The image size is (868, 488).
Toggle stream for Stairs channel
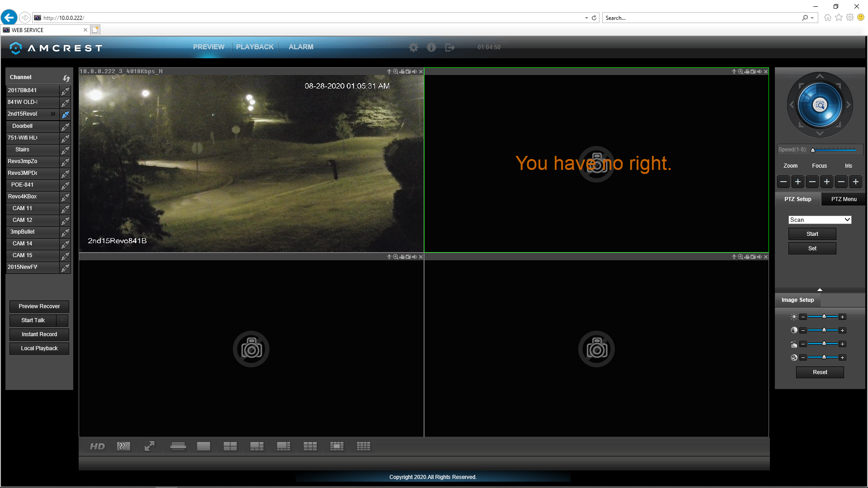click(x=66, y=150)
